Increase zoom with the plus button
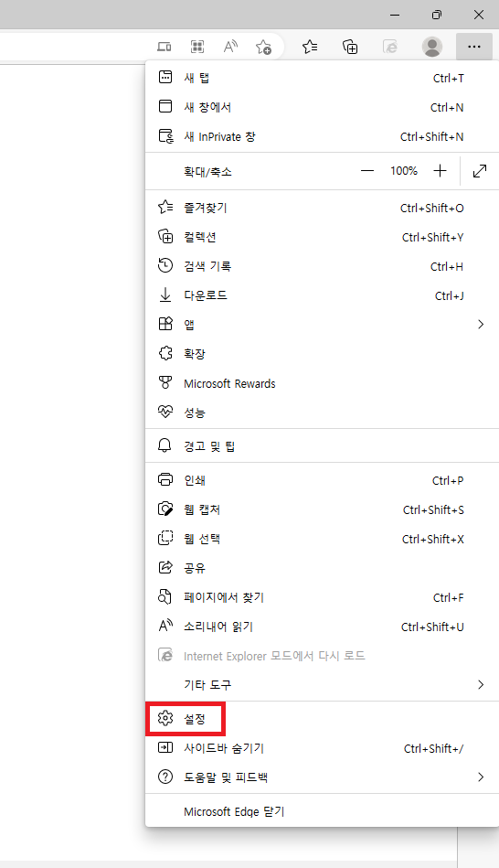This screenshot has width=499, height=868. (440, 171)
